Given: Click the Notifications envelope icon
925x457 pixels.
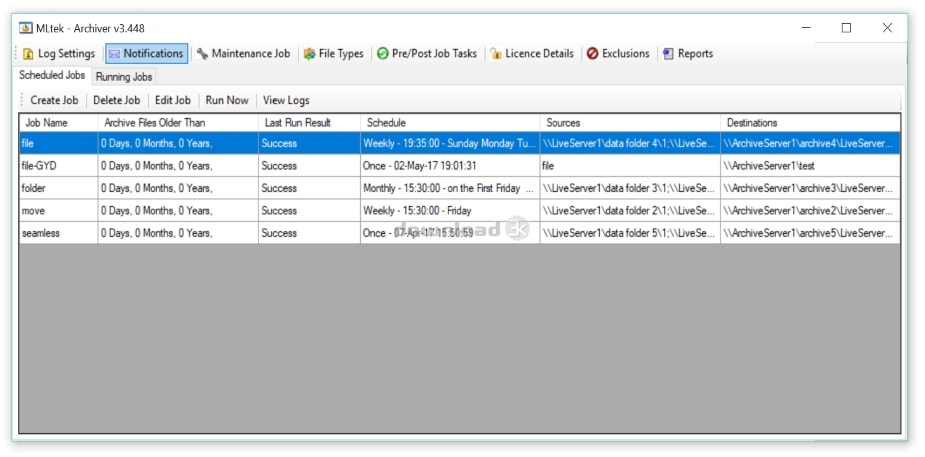Looking at the screenshot, I should 114,54.
